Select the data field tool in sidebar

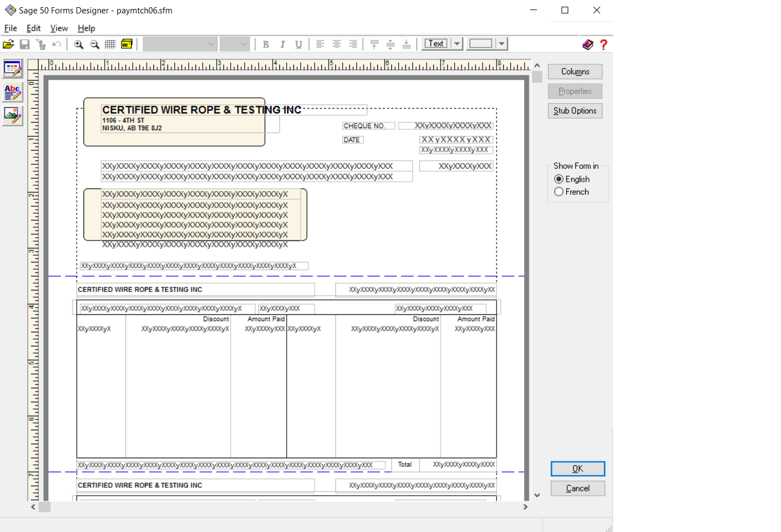pyautogui.click(x=12, y=69)
